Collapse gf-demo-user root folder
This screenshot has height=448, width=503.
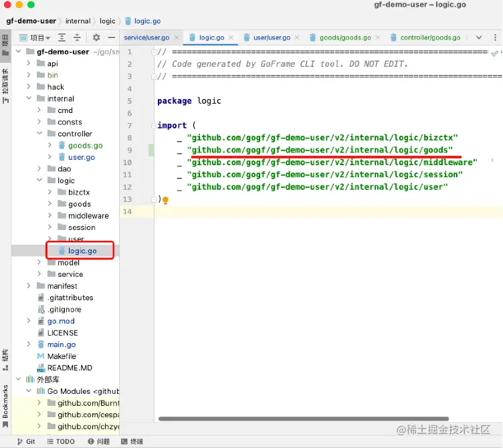click(x=19, y=51)
